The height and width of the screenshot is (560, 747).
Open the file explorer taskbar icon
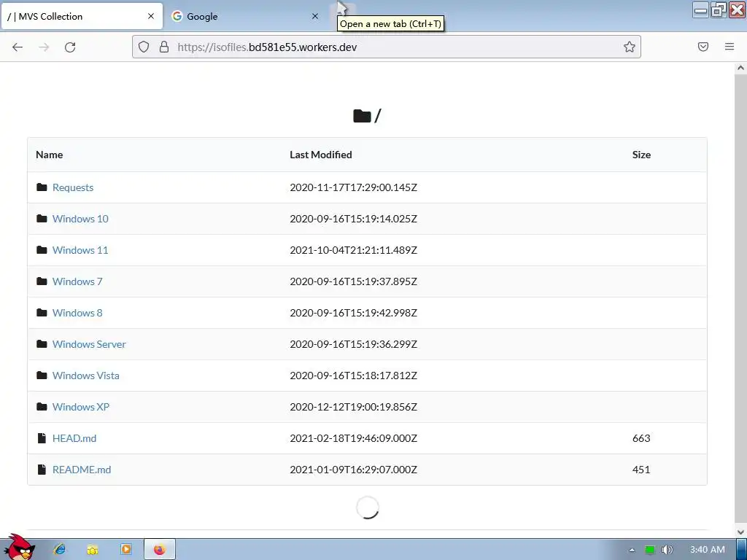click(x=93, y=550)
